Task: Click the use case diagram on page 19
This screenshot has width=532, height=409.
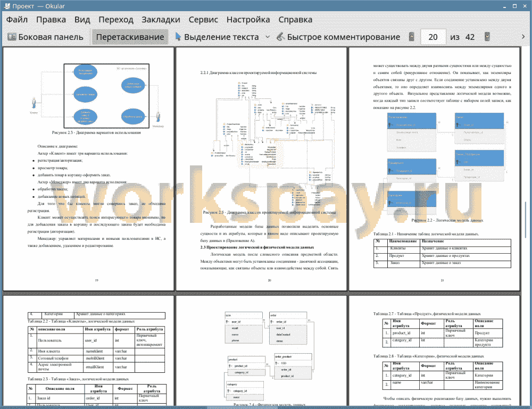Action: [x=98, y=96]
